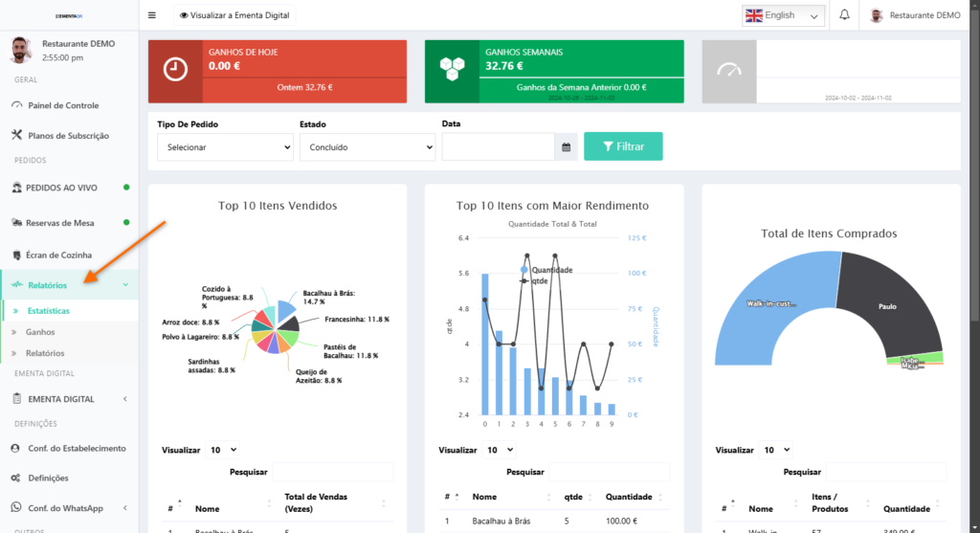The height and width of the screenshot is (533, 980).
Task: Click the clock icon on Ganhos de Hoje
Action: [x=175, y=71]
